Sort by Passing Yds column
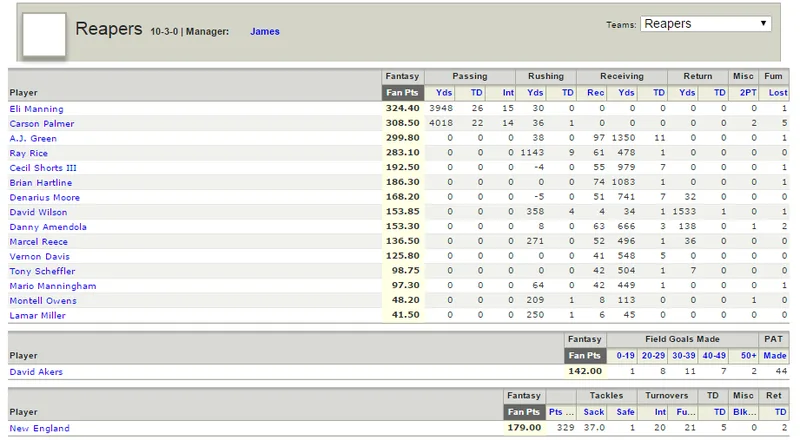The width and height of the screenshot is (800, 440). pyautogui.click(x=444, y=93)
